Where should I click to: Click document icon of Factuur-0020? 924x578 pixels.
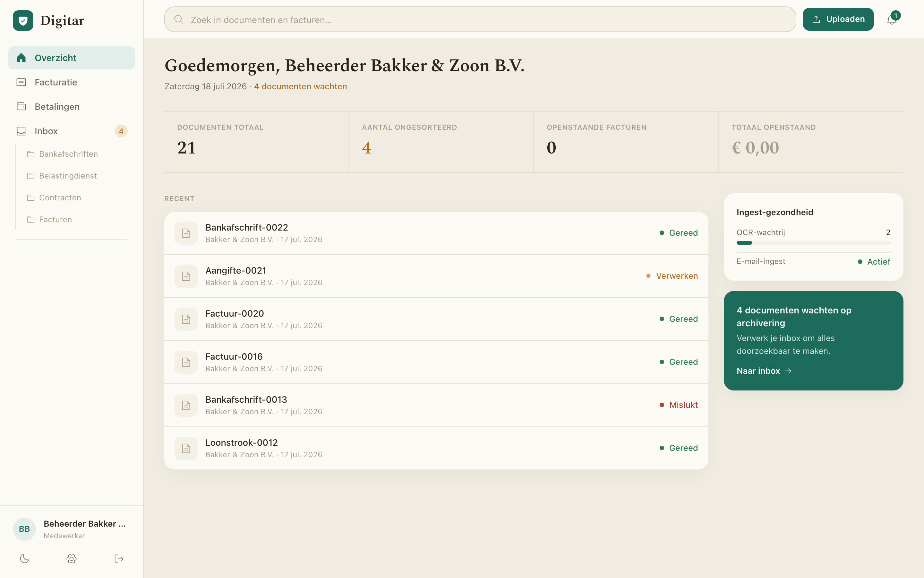pyautogui.click(x=186, y=319)
